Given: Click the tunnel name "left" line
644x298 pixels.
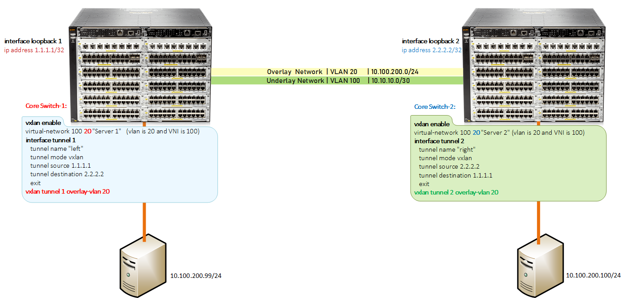Looking at the screenshot, I should point(57,149).
